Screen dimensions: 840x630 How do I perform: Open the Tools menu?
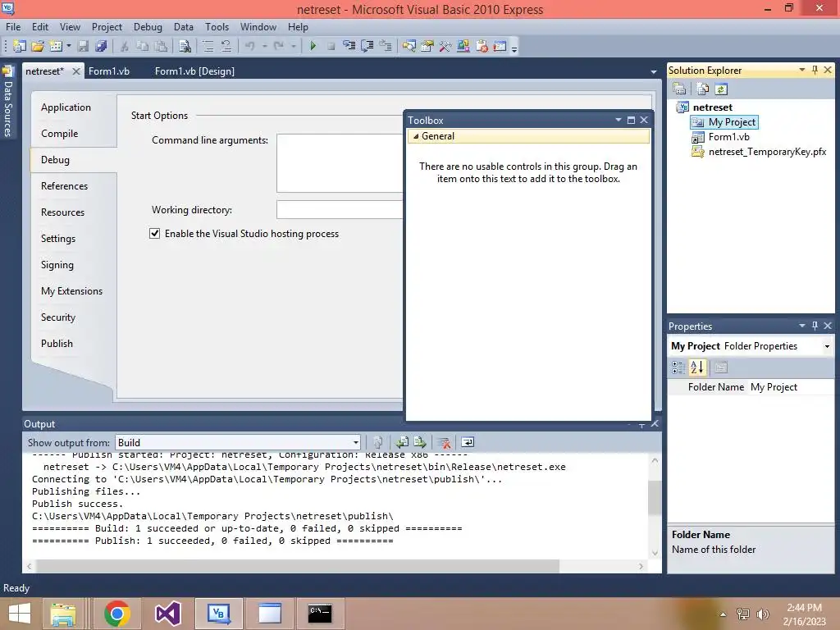tap(217, 27)
